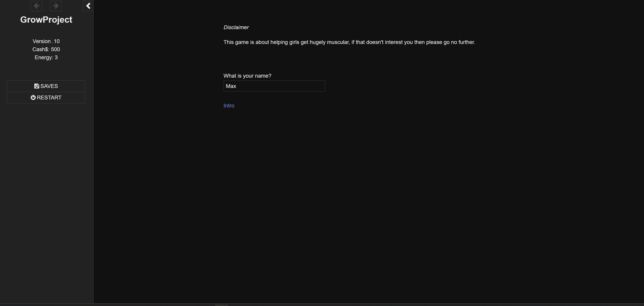Click the Cash$: 500 stat
This screenshot has height=306, width=644.
(x=46, y=50)
